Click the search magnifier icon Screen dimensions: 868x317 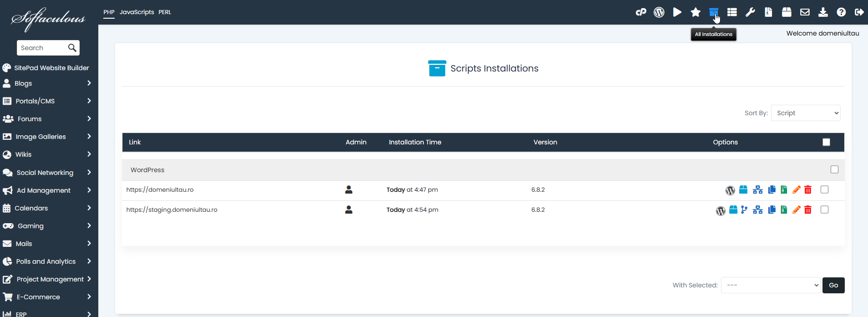point(72,48)
